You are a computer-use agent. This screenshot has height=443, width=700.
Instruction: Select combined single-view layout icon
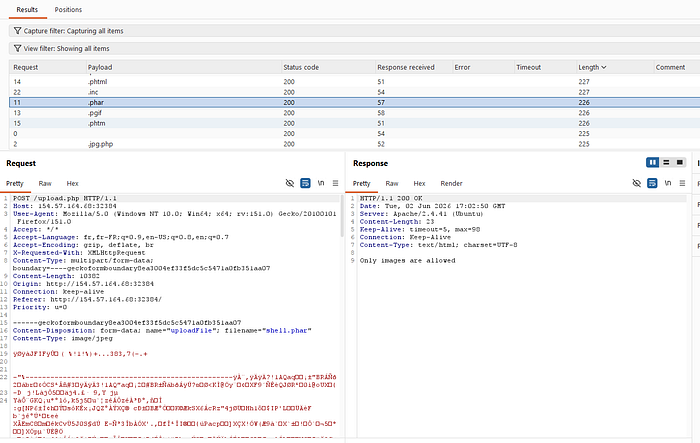pyautogui.click(x=679, y=162)
